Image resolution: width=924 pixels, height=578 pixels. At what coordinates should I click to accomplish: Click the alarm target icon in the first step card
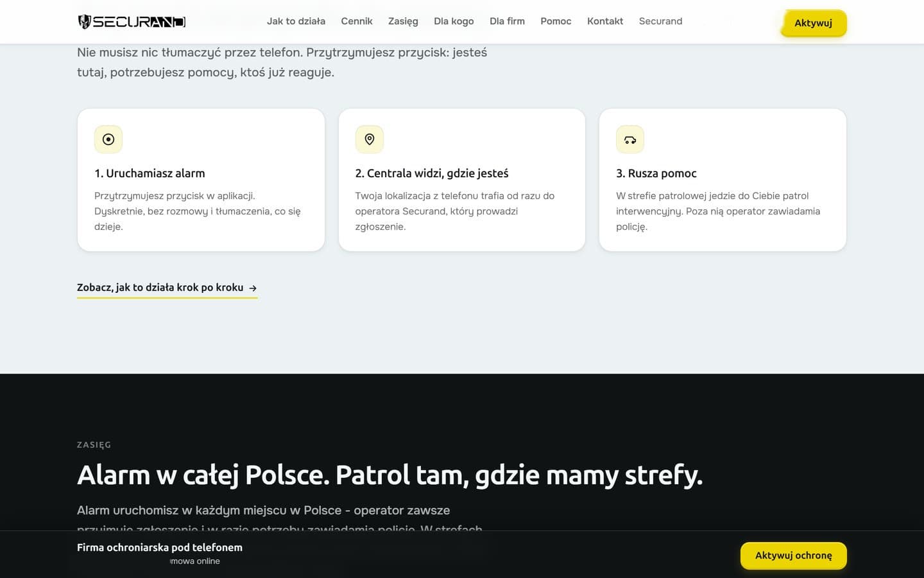click(108, 139)
